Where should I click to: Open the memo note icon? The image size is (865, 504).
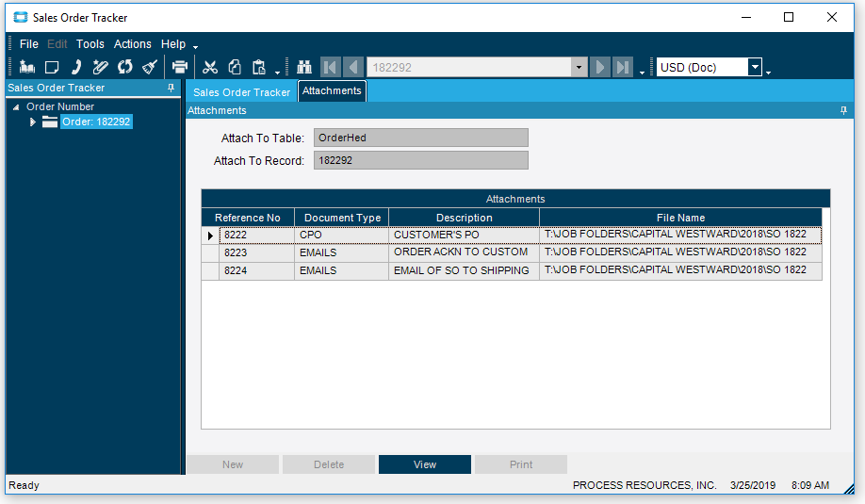click(x=52, y=67)
